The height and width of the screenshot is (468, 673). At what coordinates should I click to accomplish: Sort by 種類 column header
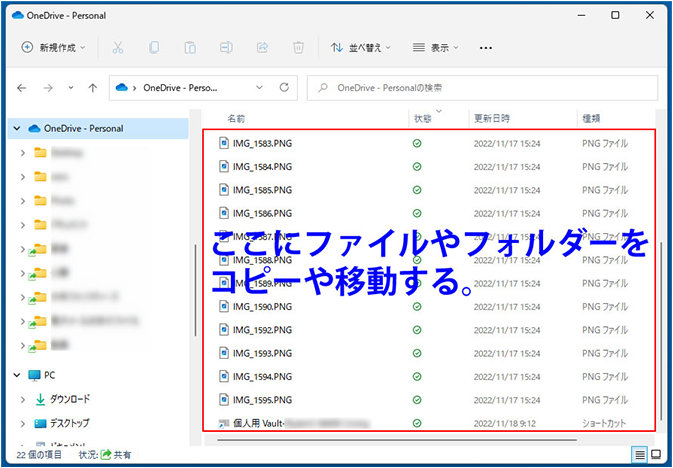pos(591,119)
